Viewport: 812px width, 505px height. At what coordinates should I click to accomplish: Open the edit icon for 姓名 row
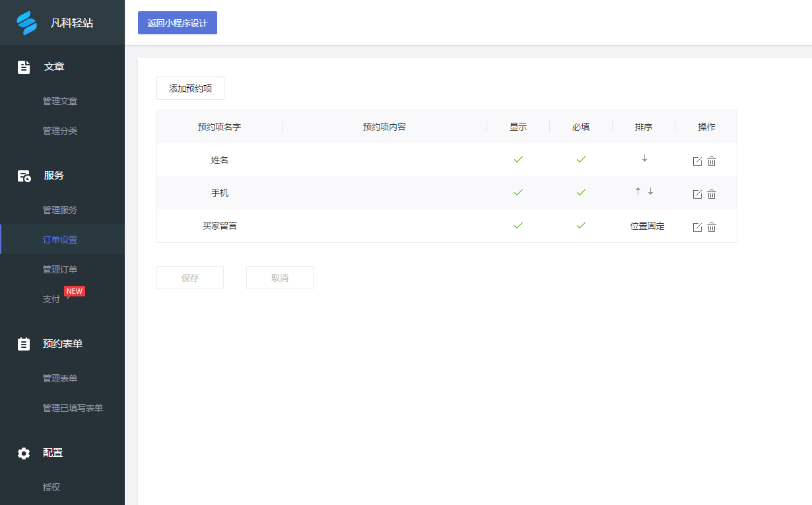(697, 160)
